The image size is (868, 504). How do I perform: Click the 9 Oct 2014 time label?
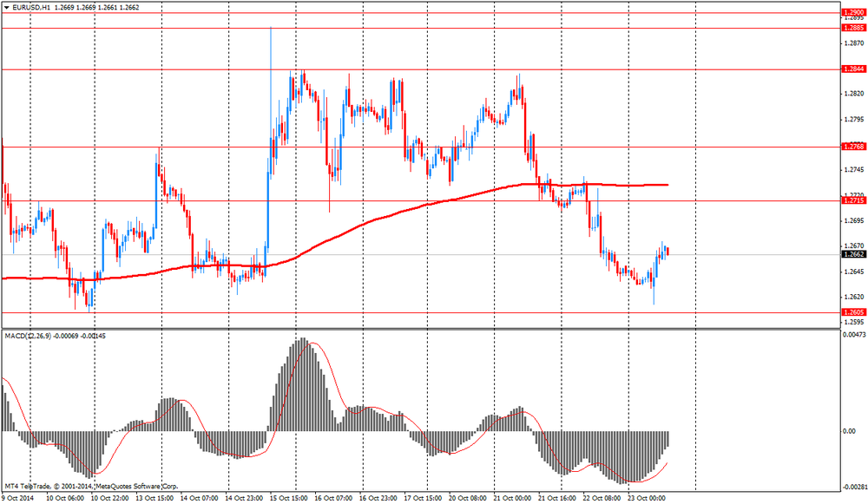(x=18, y=499)
